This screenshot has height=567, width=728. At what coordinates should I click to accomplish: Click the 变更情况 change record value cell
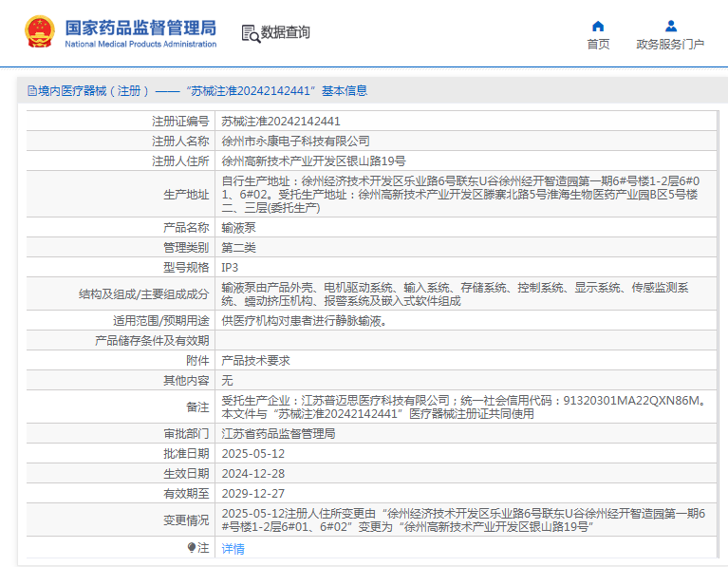(466, 520)
